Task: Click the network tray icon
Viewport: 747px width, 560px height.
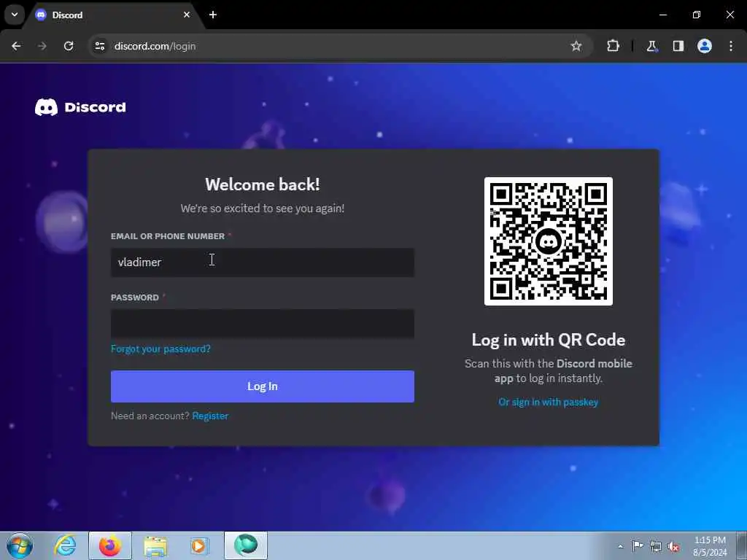Action: pyautogui.click(x=656, y=547)
